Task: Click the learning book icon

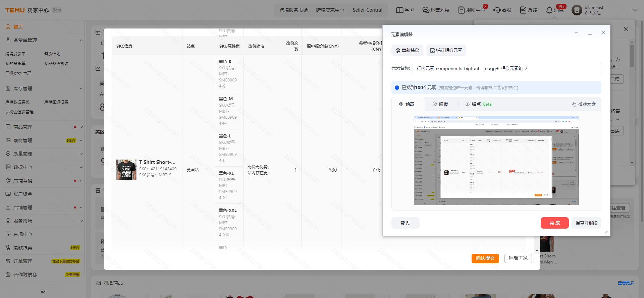Action: (399, 10)
